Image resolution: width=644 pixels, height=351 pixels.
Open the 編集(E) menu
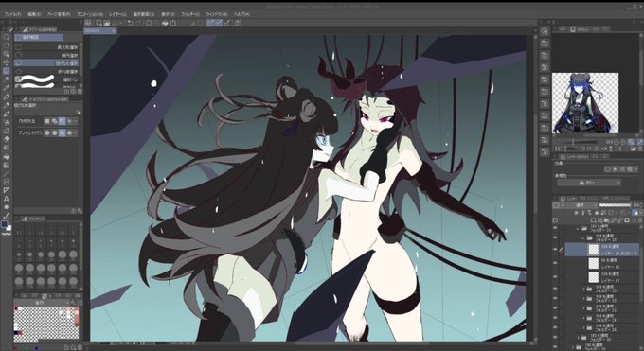pos(34,14)
